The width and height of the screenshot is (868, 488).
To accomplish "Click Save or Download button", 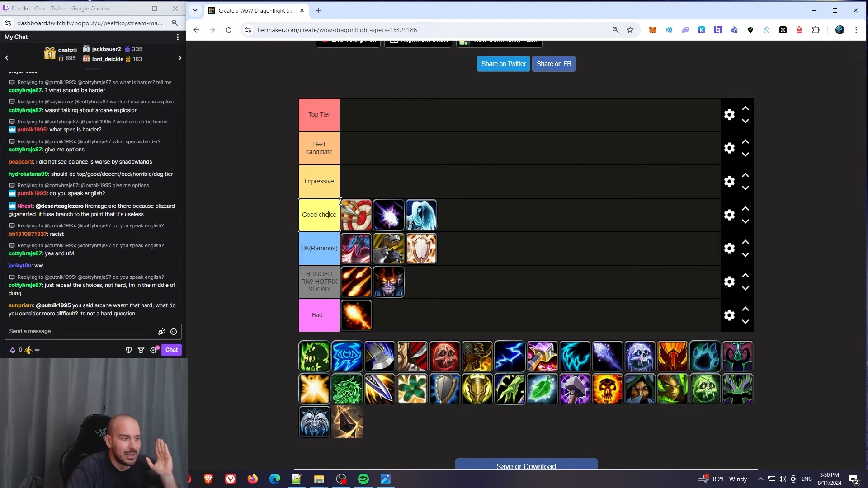I will tap(526, 465).
